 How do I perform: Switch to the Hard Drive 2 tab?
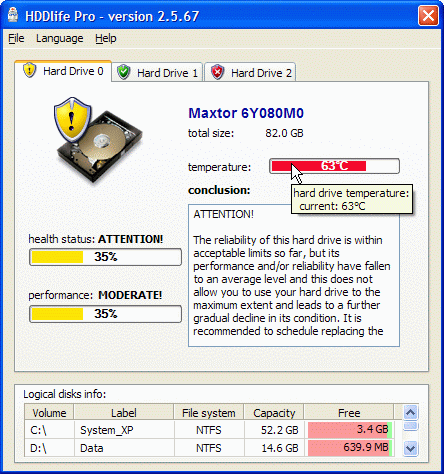point(250,72)
